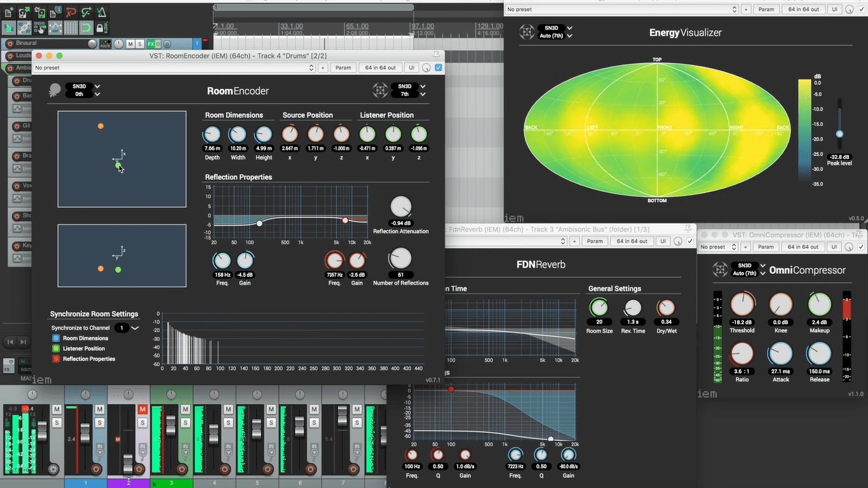Toggle the Listener Position synchronize checkbox
Viewport: 868px width, 488px height.
pos(56,348)
